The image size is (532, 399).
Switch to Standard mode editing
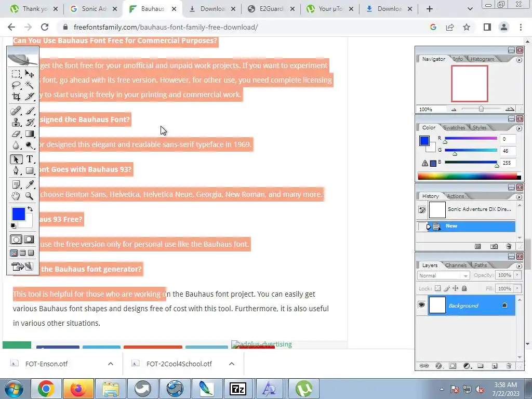[x=16, y=240]
